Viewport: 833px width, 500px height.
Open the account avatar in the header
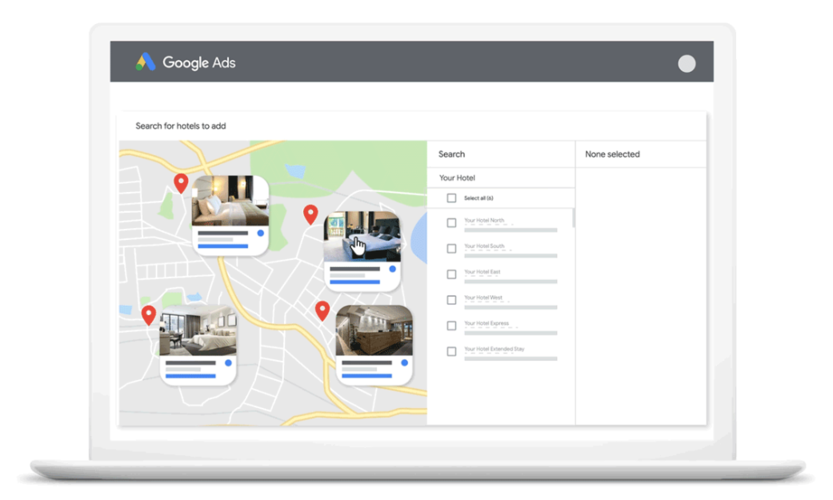[686, 64]
